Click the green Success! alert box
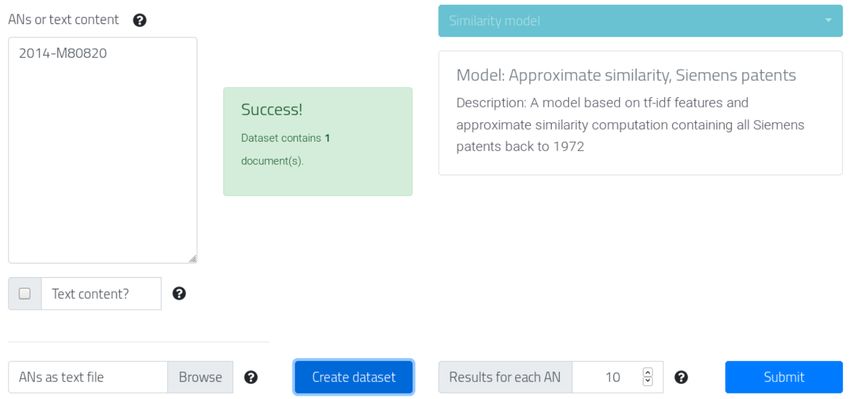The image size is (850, 399). 318,141
